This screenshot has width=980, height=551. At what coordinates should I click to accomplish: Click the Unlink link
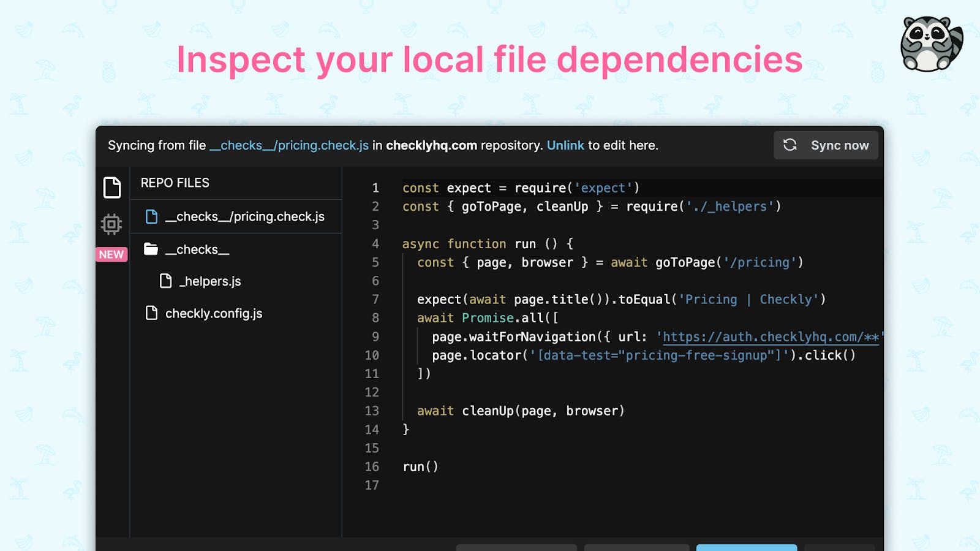pos(565,145)
